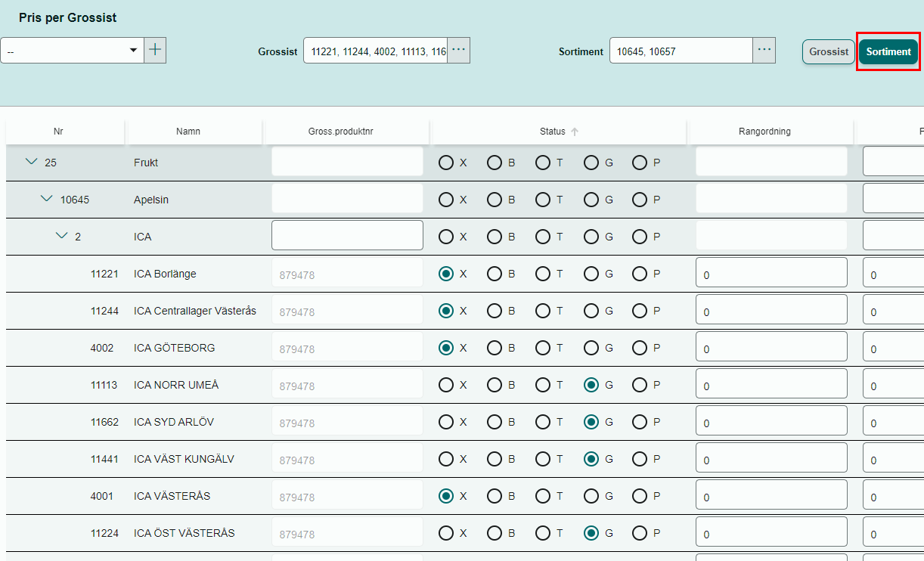Select status G for ICA VÄSTERÅS
Screen dimensions: 924x561
(591, 496)
